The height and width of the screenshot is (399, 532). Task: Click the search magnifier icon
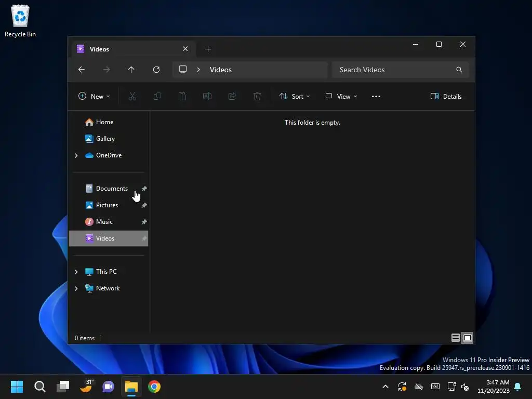pos(459,70)
